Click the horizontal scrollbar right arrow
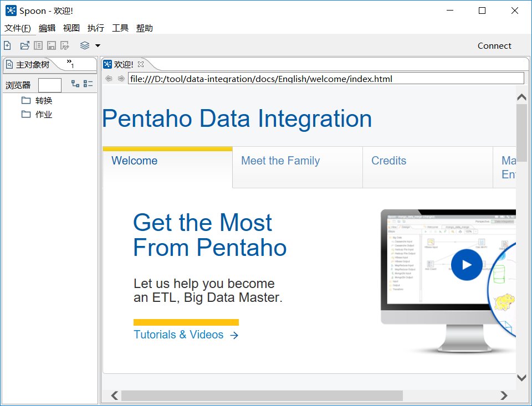 504,395
